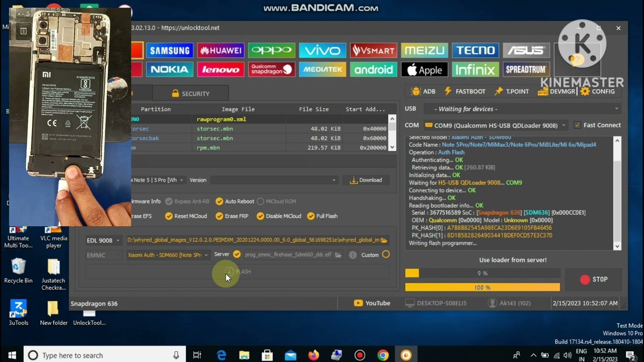644x362 pixels.
Task: Switch to the SECURITY tab
Action: [190, 94]
